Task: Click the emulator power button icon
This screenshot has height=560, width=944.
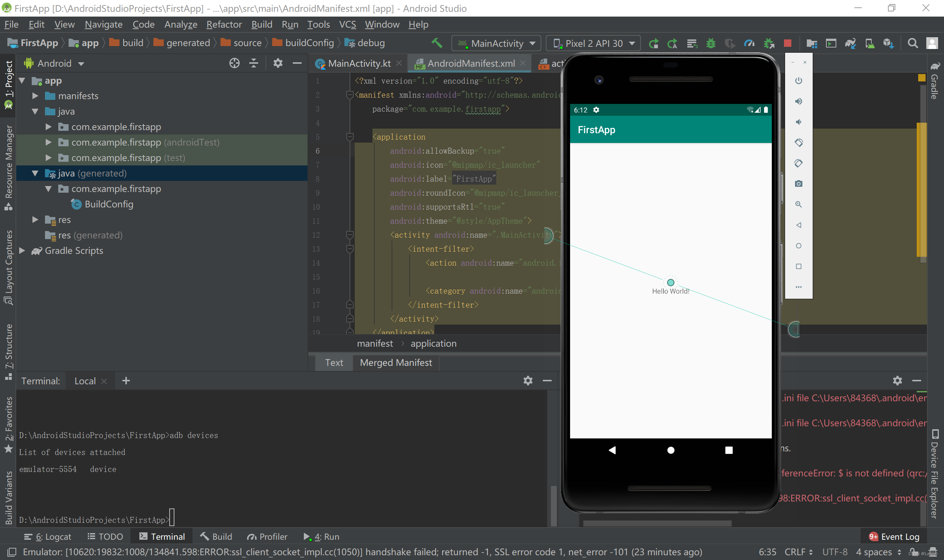Action: click(x=798, y=81)
